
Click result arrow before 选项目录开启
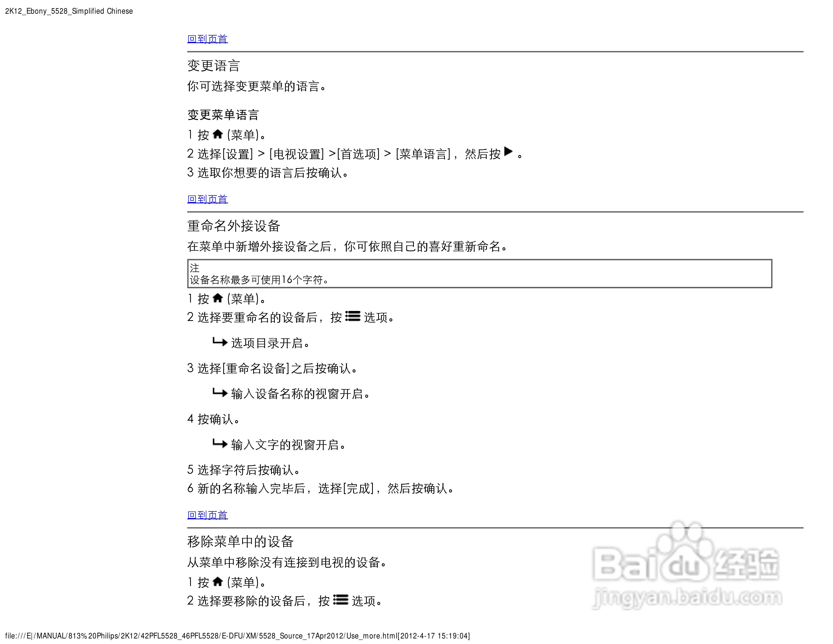(220, 342)
